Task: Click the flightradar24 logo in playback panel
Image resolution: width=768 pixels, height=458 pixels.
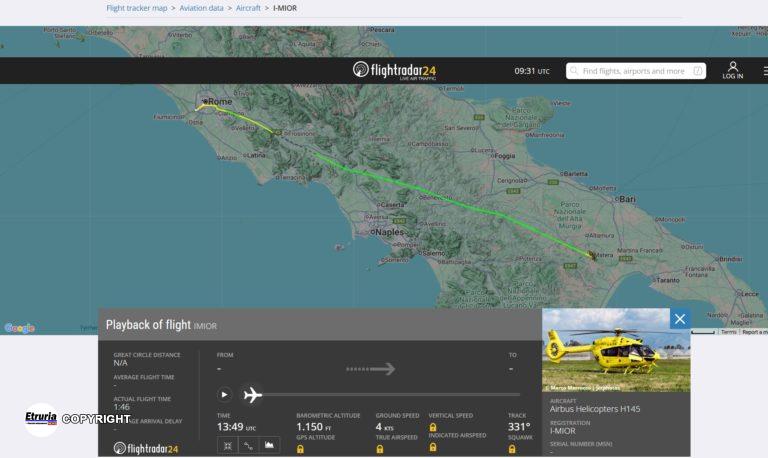Action: click(146, 448)
